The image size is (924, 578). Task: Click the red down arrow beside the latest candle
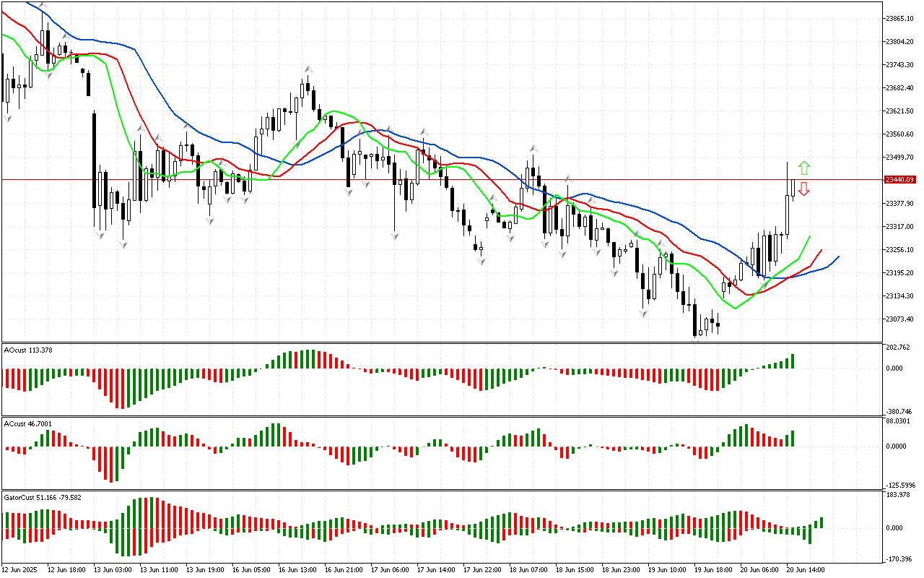click(x=803, y=189)
